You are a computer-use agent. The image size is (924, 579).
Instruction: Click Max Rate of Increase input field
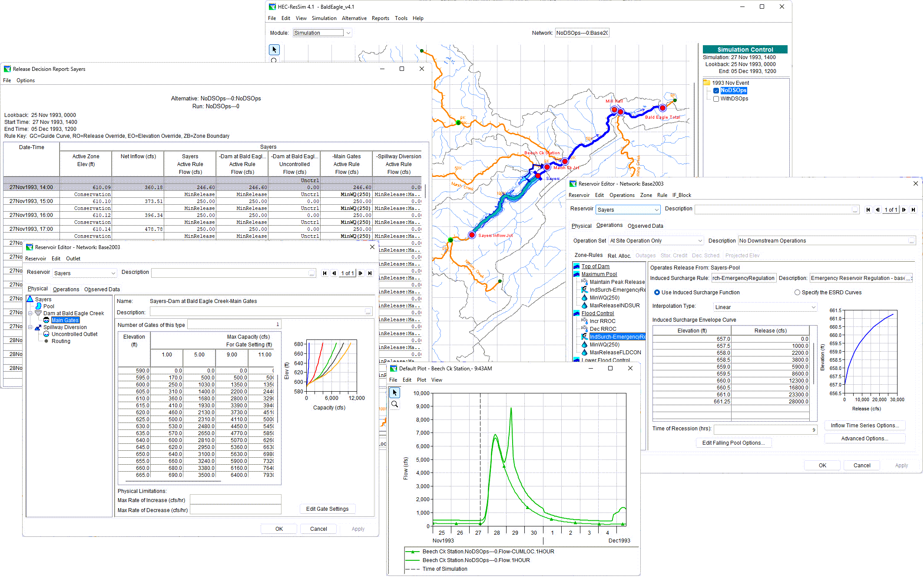(235, 500)
